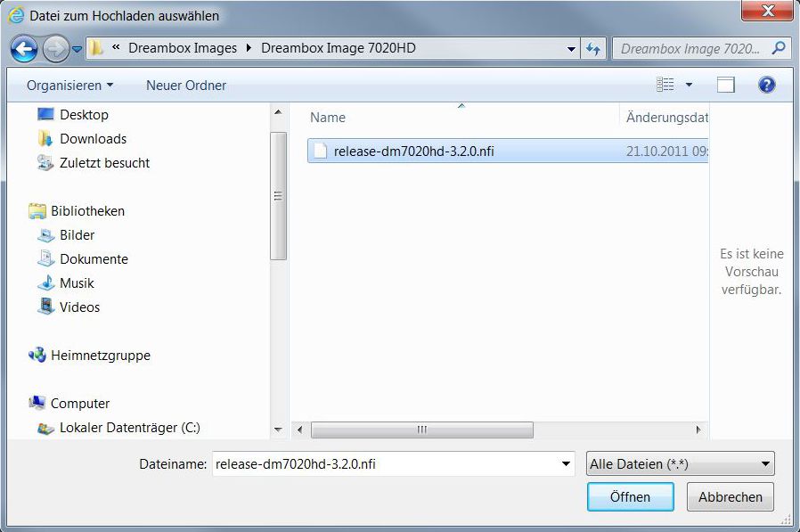This screenshot has height=532, width=800.
Task: Open the Bilder library
Action: click(77, 235)
